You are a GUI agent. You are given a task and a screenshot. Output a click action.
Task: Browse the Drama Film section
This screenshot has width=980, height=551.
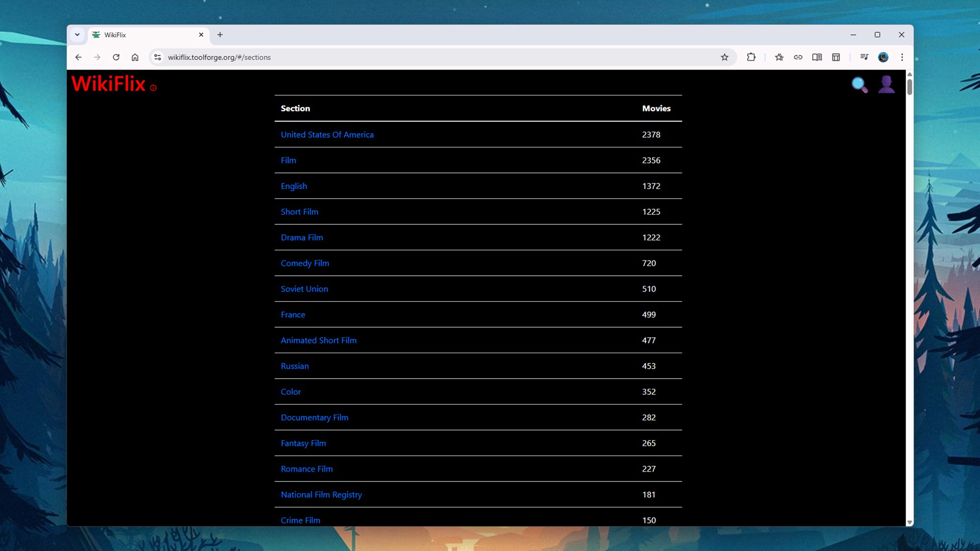[301, 237]
